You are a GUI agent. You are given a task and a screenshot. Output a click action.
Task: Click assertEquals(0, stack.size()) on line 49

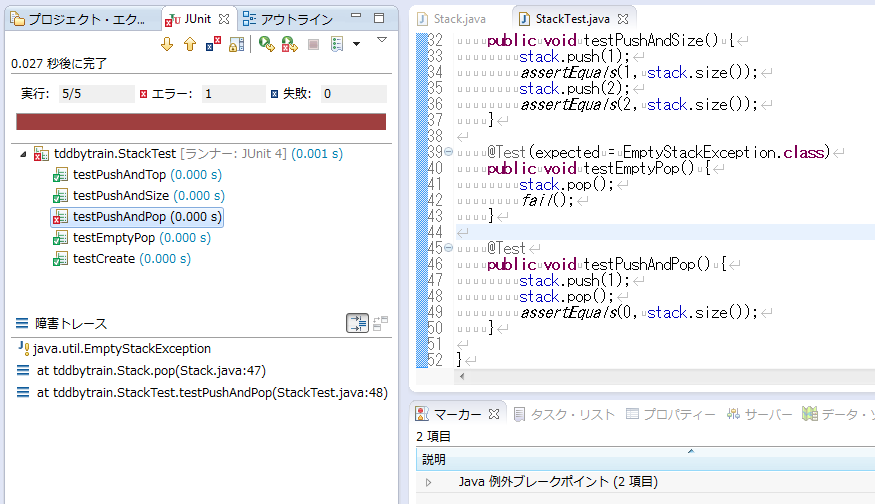pyautogui.click(x=639, y=313)
